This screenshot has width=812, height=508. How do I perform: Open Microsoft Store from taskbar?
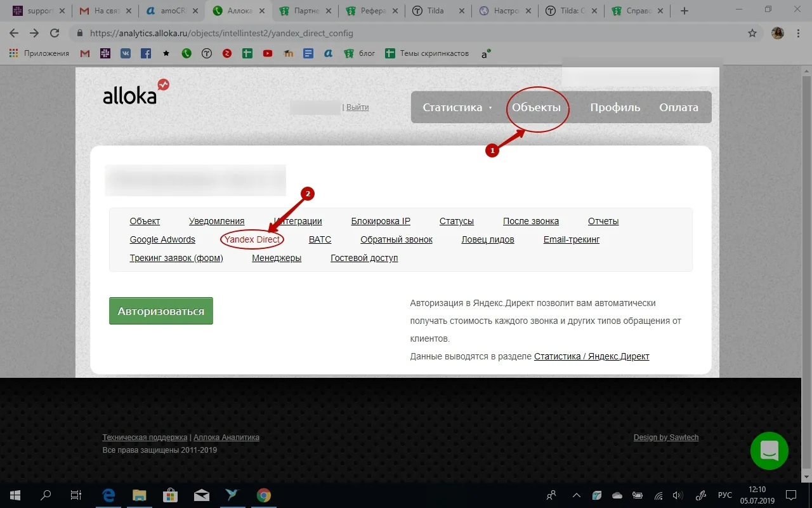point(170,495)
